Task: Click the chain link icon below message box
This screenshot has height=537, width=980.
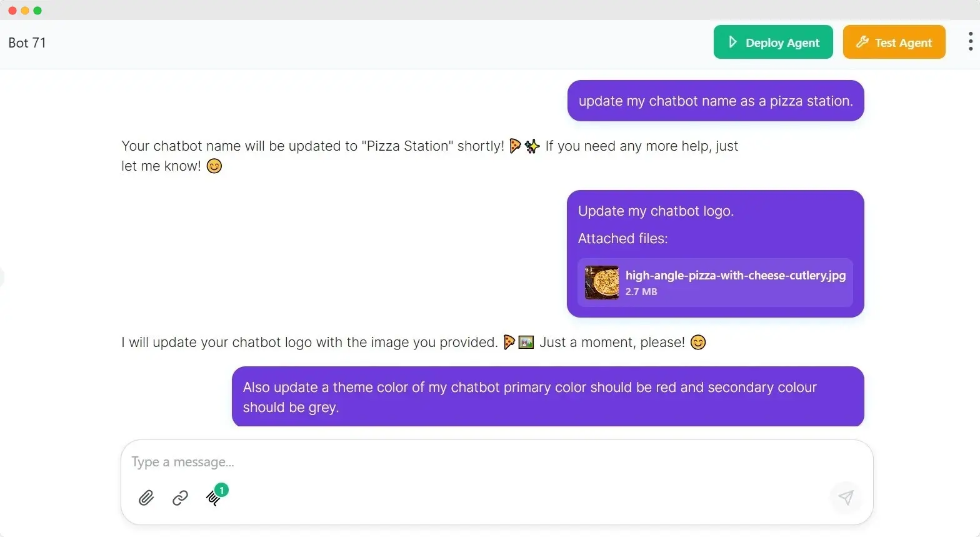Action: click(180, 498)
